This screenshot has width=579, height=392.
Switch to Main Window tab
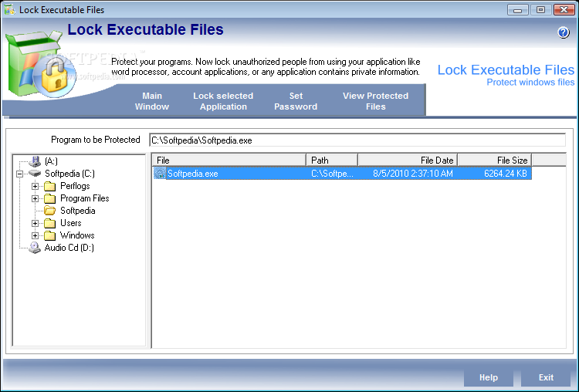click(152, 101)
